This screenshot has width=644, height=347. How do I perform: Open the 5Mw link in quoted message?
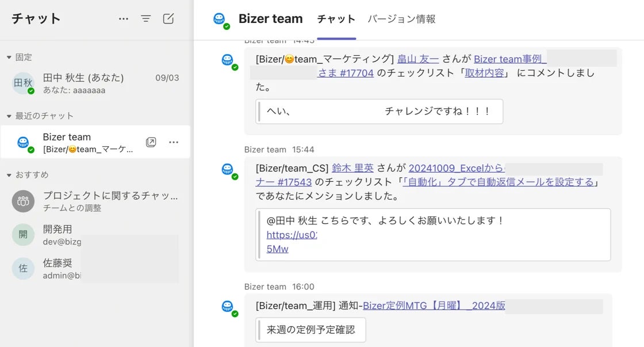click(x=277, y=249)
